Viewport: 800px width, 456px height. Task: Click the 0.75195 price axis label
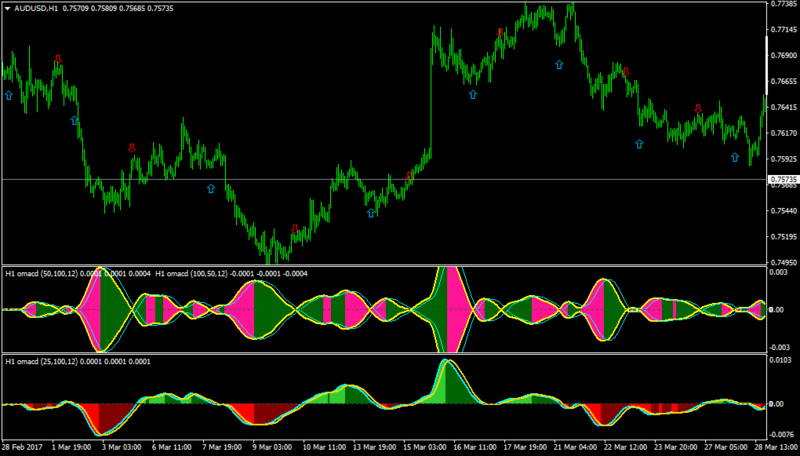tap(784, 237)
